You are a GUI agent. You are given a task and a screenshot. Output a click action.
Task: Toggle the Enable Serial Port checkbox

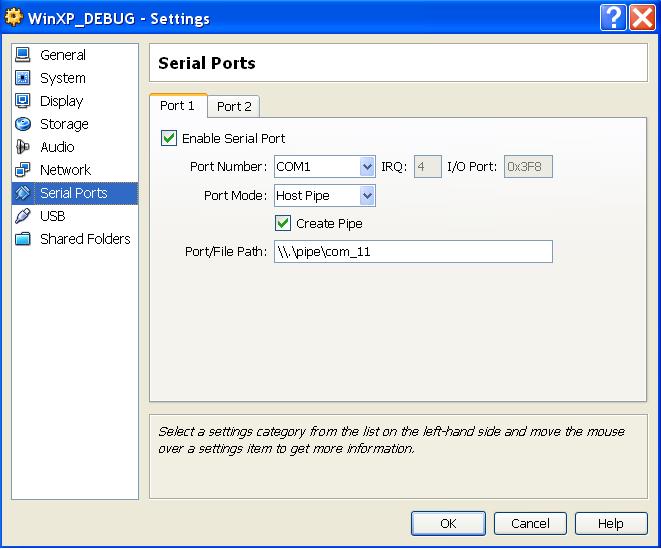tap(168, 138)
